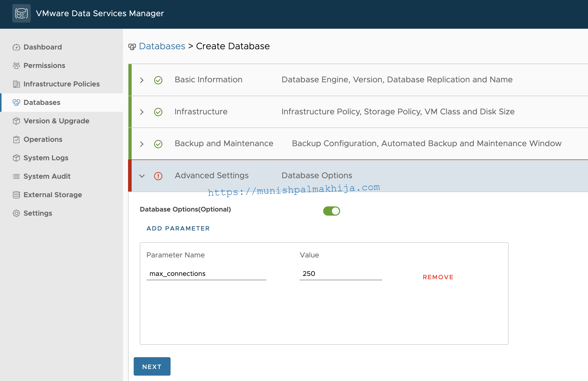Select Databases in the sidebar
The width and height of the screenshot is (588, 381).
click(61, 103)
